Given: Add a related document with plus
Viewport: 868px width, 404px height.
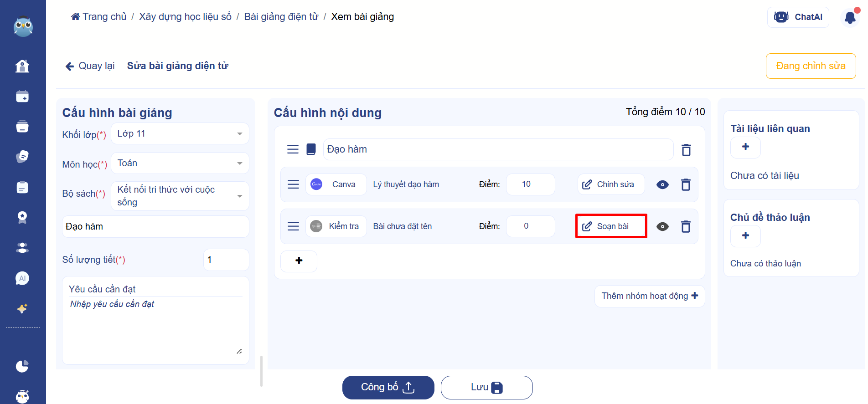Looking at the screenshot, I should (x=745, y=147).
